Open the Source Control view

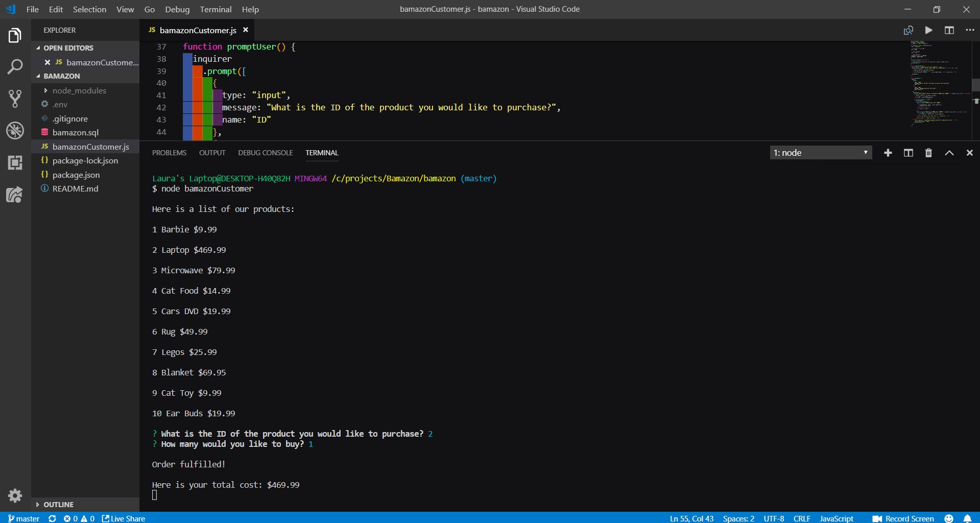coord(15,99)
